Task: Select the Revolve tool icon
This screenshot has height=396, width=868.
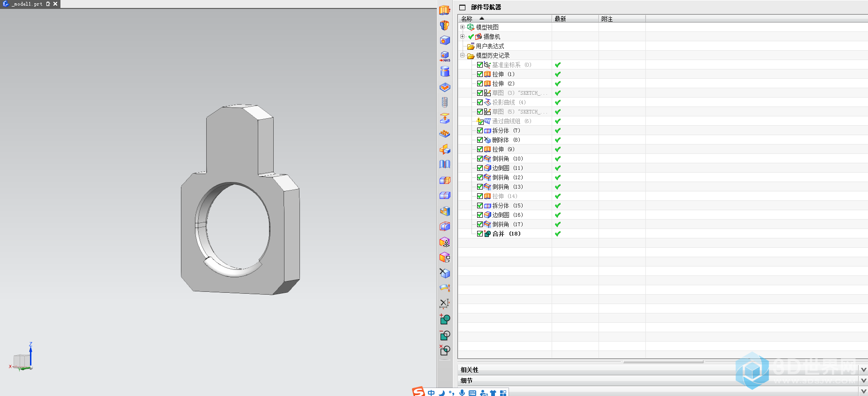Action: coord(445,25)
